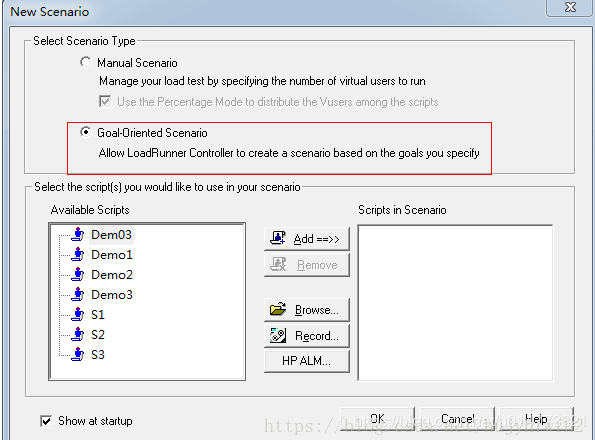Select the Goal-Oriented Scenario radio button
The height and width of the screenshot is (440, 595).
pos(85,132)
